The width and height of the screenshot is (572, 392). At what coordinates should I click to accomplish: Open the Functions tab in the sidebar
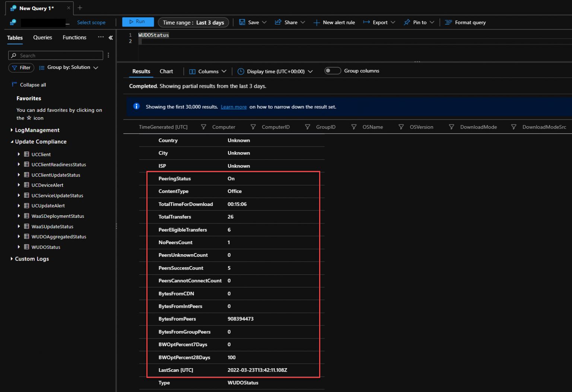click(74, 37)
